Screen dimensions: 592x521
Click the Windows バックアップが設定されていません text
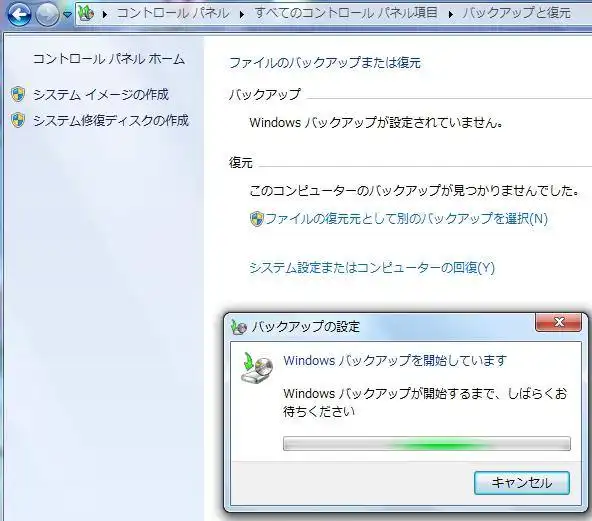376,123
